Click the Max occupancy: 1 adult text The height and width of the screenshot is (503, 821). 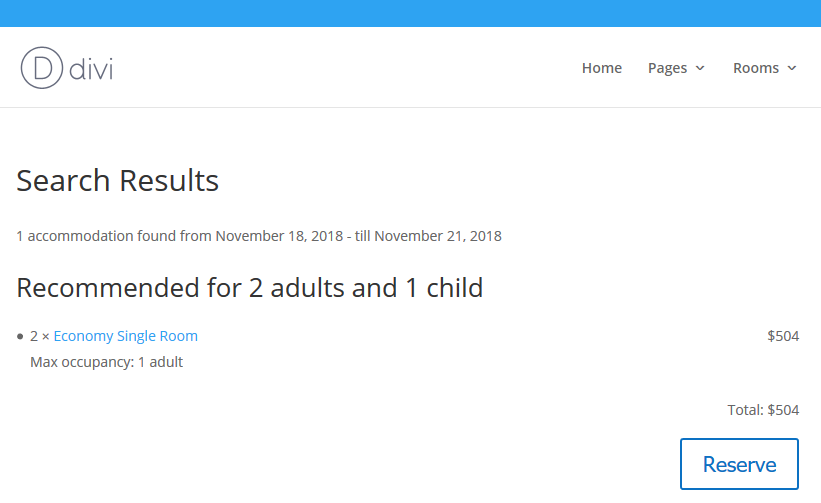106,362
